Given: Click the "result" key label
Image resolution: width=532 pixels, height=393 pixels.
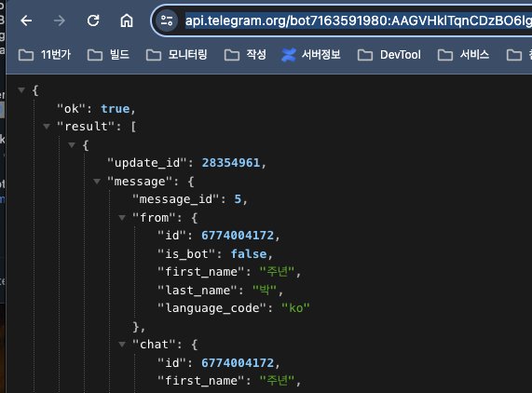Looking at the screenshot, I should click(x=86, y=127).
